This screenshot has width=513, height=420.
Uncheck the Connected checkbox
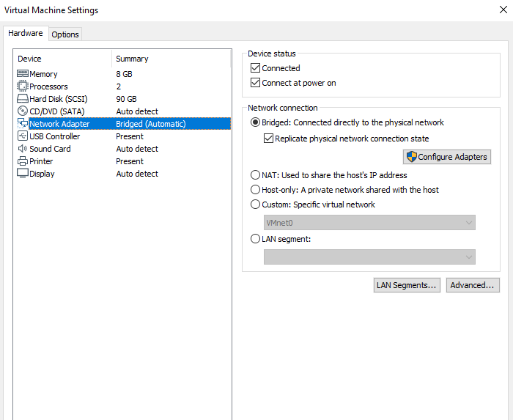[x=255, y=68]
